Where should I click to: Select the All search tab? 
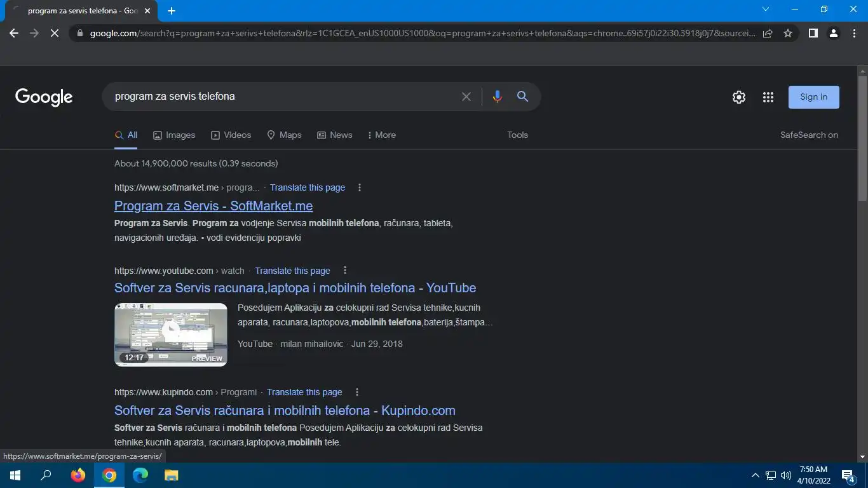126,135
